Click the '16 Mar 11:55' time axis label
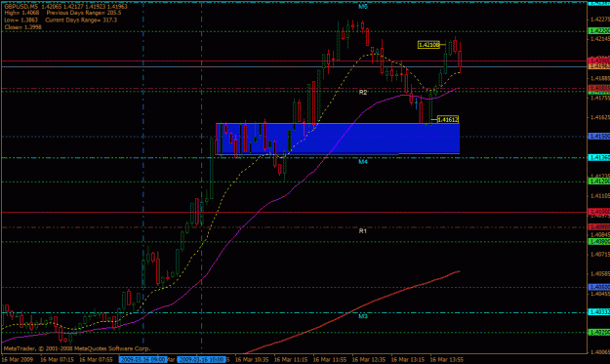Image resolution: width=610 pixels, height=364 pixels. pos(330,360)
